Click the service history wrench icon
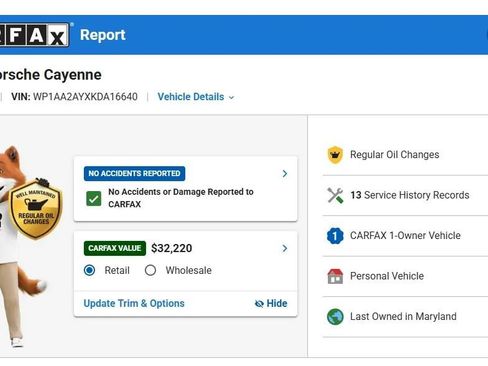The image size is (488, 366). [x=335, y=195]
